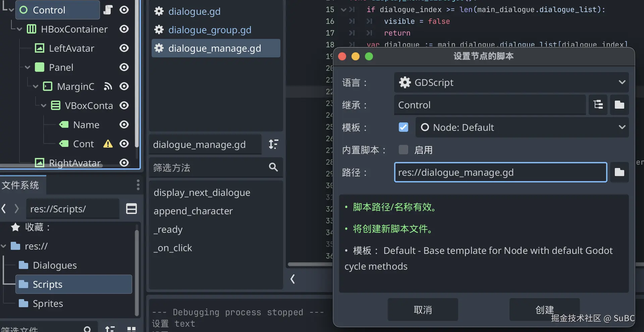Click the search icon in method filter
Screen dimensions: 644x332
click(x=273, y=167)
